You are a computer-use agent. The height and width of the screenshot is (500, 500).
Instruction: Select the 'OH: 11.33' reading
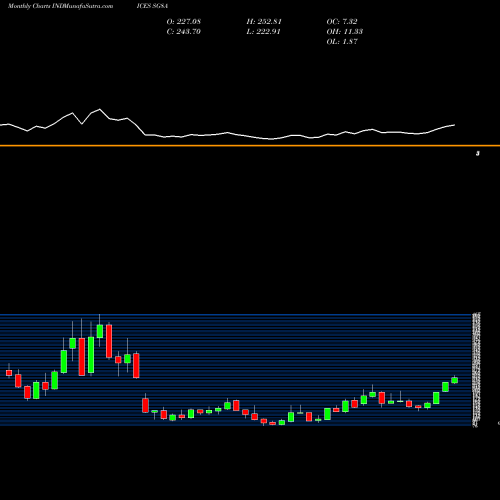click(x=345, y=32)
